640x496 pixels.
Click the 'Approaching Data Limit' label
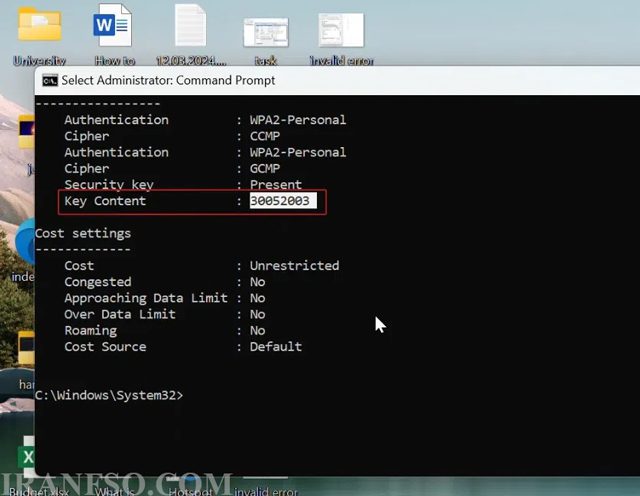point(146,298)
